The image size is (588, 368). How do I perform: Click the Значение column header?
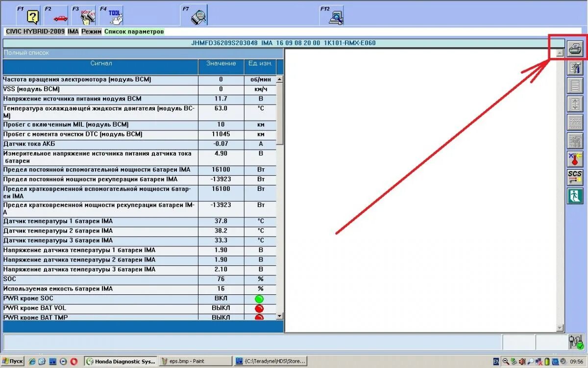[221, 67]
